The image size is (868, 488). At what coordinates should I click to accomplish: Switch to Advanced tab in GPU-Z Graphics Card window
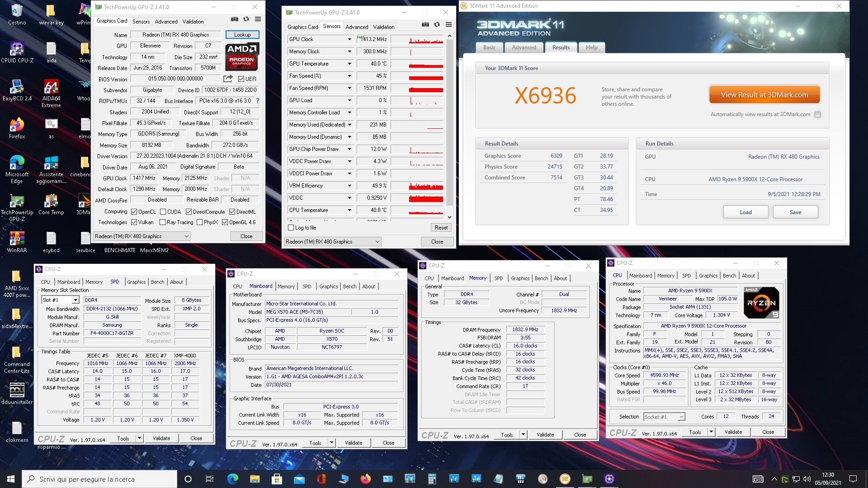pyautogui.click(x=166, y=21)
